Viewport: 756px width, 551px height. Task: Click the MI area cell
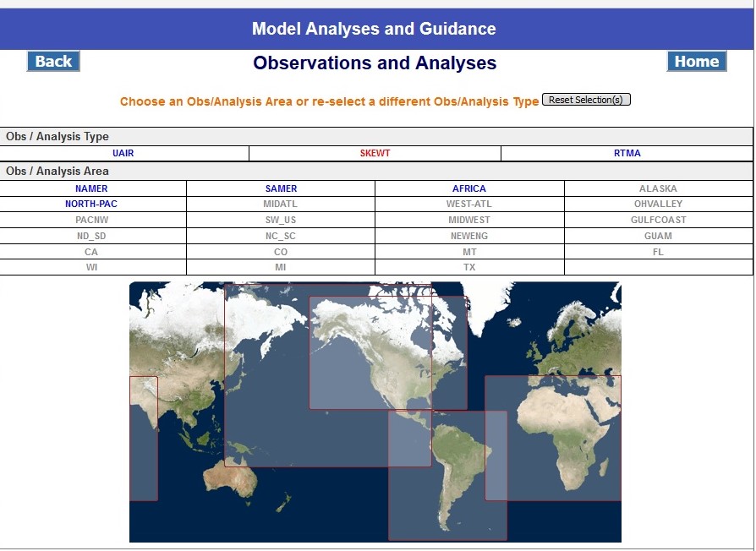280,267
